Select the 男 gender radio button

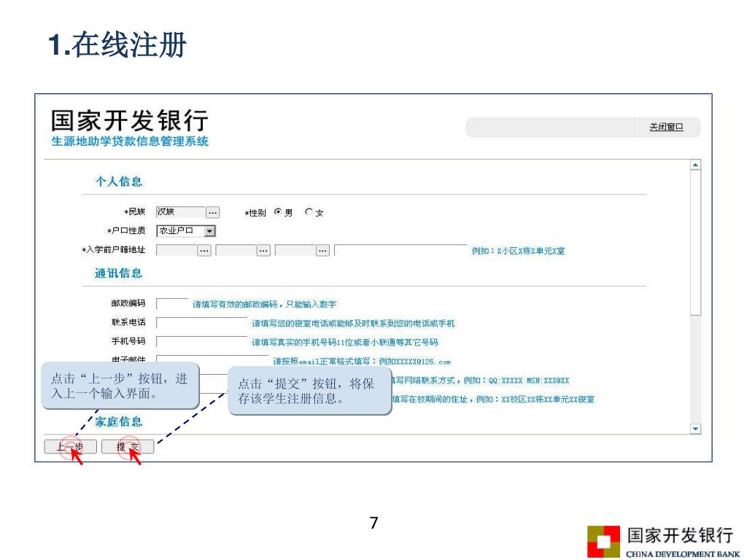278,212
